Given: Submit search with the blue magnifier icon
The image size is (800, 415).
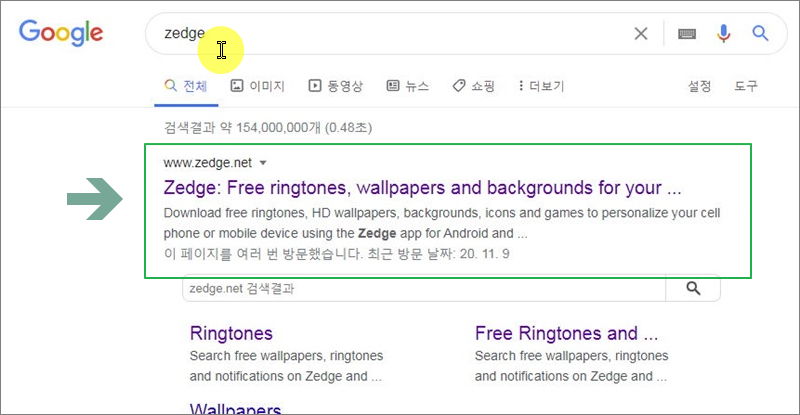Looking at the screenshot, I should pyautogui.click(x=760, y=34).
